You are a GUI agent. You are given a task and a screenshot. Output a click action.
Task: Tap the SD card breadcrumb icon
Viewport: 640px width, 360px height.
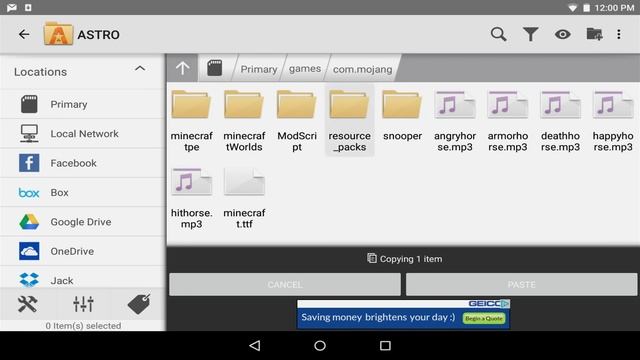coord(214,68)
